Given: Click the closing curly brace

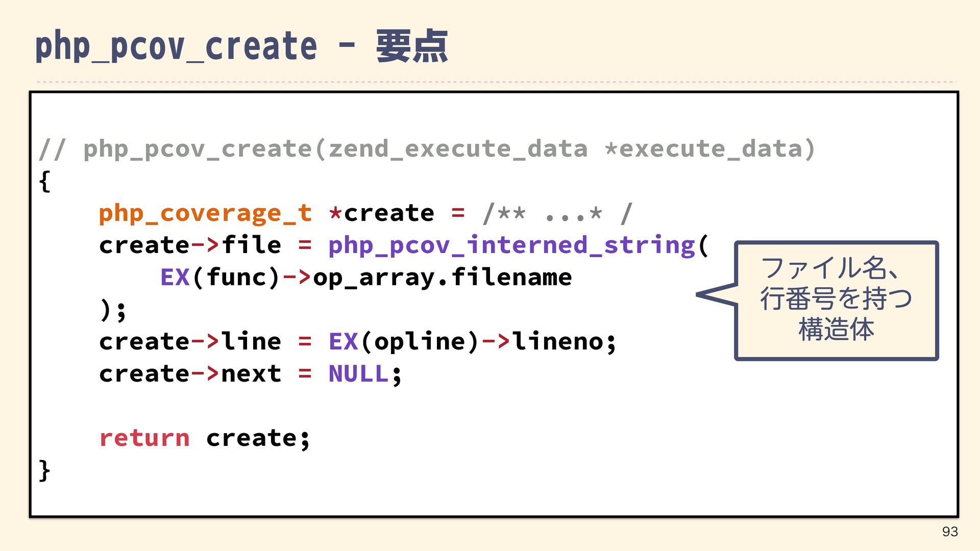Looking at the screenshot, I should 45,470.
